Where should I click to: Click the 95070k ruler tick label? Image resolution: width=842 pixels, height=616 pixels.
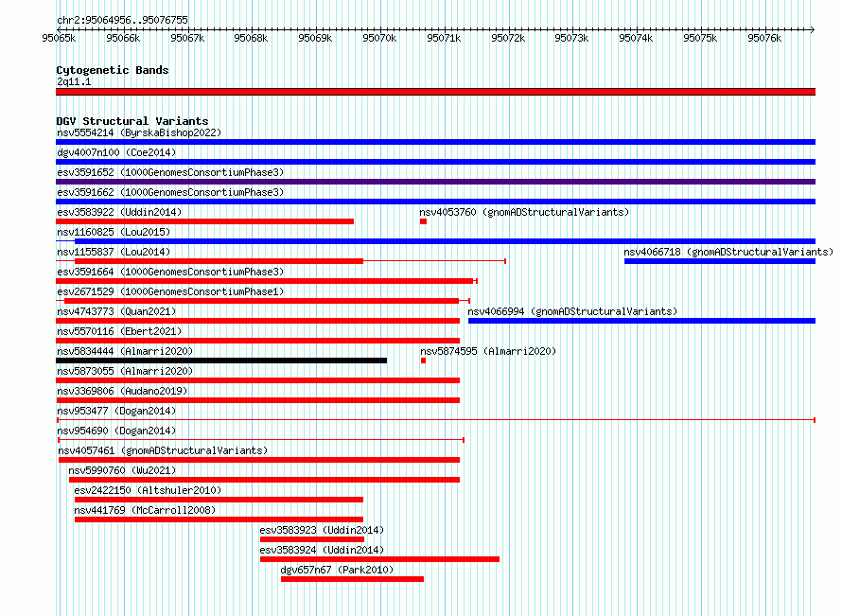point(379,38)
